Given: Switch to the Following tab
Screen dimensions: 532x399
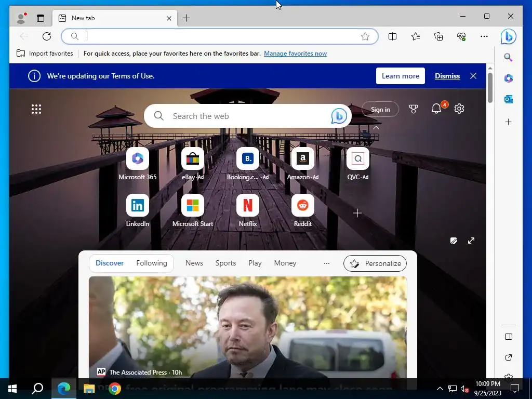Looking at the screenshot, I should [x=152, y=263].
